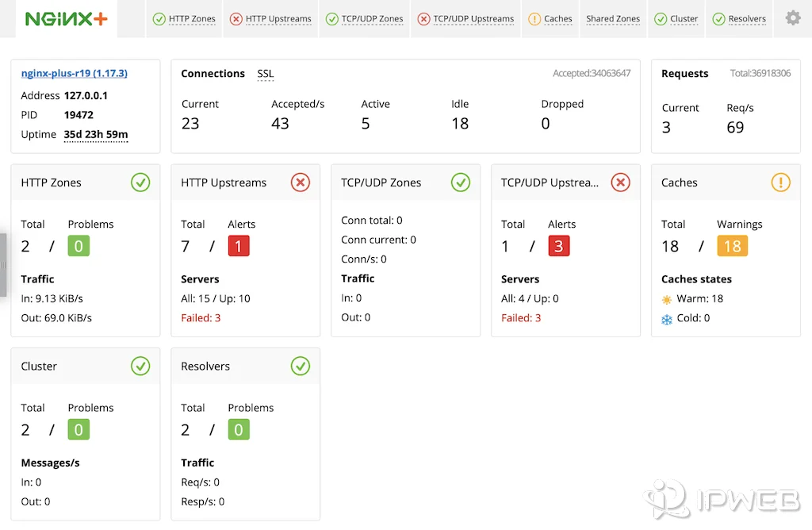812x530 pixels.
Task: Click red alerts badge 3 in TCP/UDP Upstreams
Action: pyautogui.click(x=559, y=246)
